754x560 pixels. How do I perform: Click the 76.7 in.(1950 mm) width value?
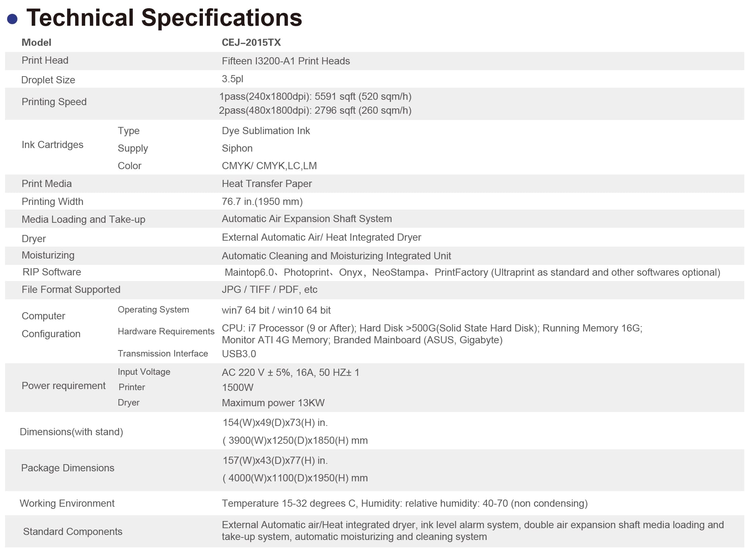[x=262, y=202]
